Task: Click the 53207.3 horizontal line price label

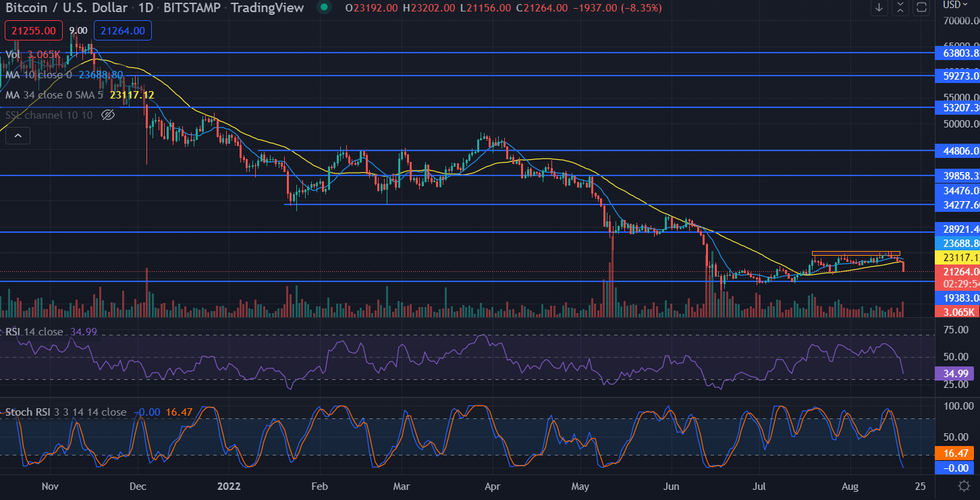Action: click(x=957, y=107)
